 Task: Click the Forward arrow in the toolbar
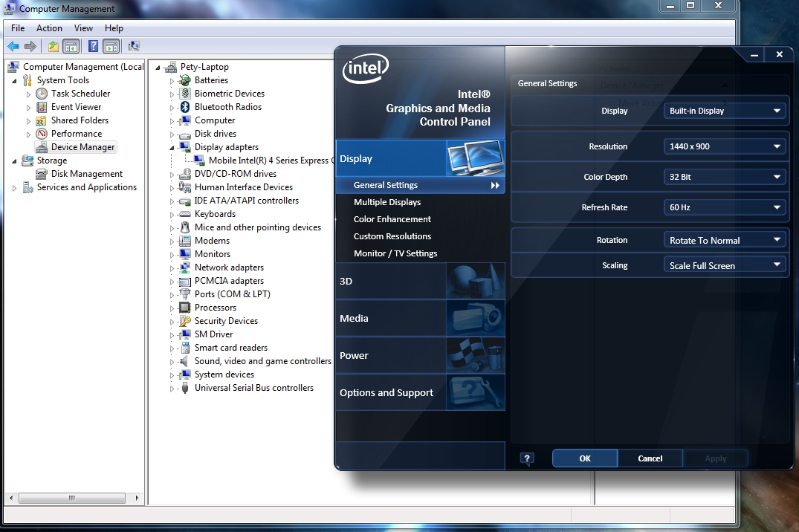click(30, 46)
